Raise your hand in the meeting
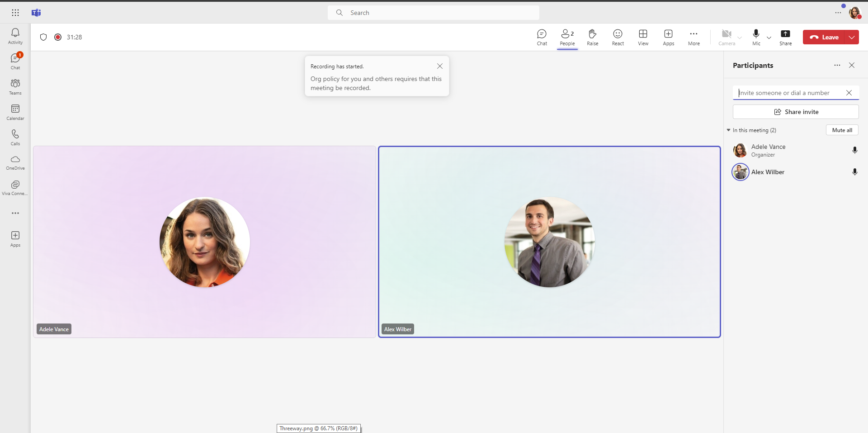The image size is (868, 433). (593, 38)
